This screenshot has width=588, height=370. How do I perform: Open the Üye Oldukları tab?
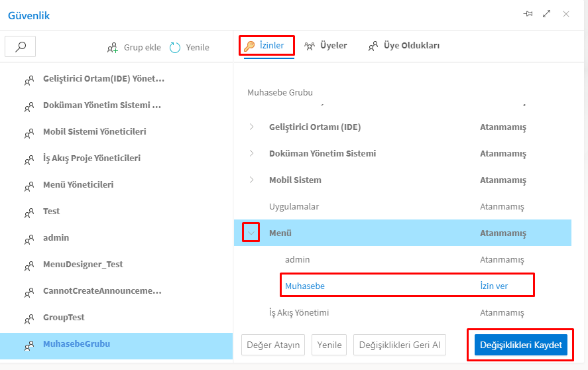(x=404, y=46)
